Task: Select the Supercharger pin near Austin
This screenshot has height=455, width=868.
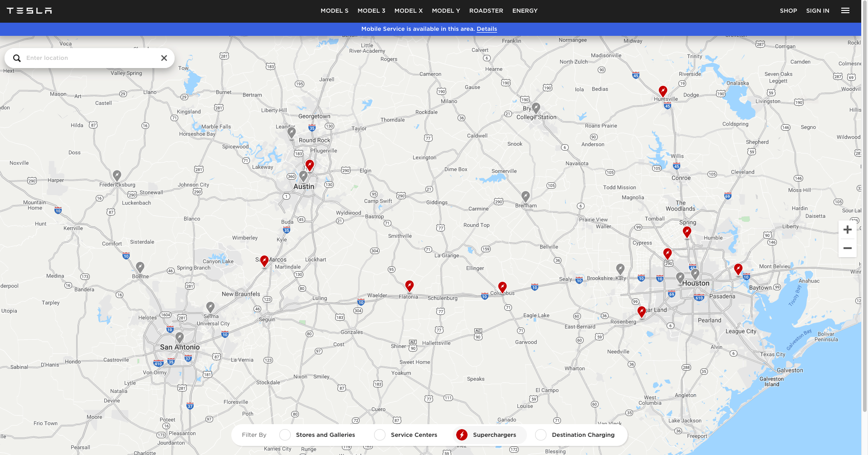Action: [310, 165]
